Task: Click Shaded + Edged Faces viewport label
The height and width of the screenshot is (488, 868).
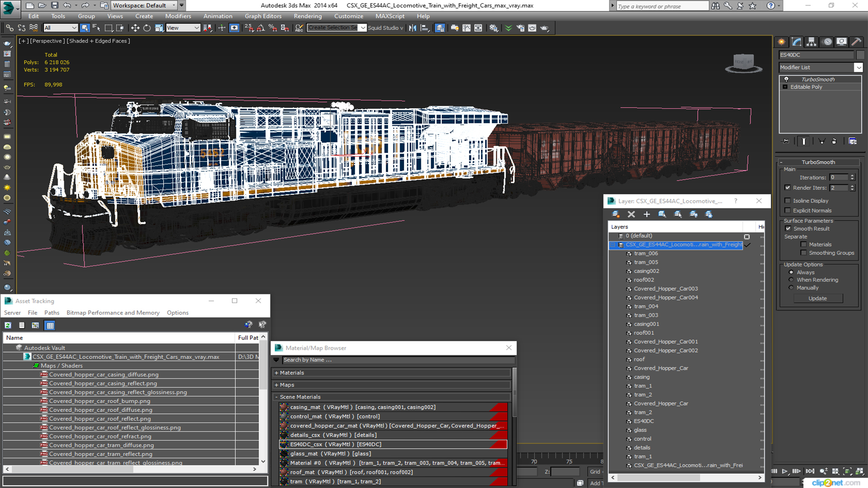Action: [98, 41]
